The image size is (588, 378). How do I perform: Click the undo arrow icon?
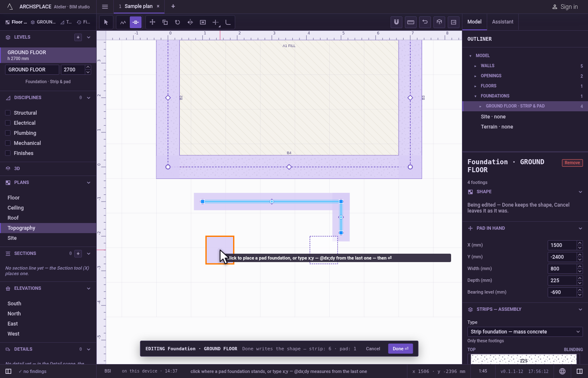pos(425,22)
